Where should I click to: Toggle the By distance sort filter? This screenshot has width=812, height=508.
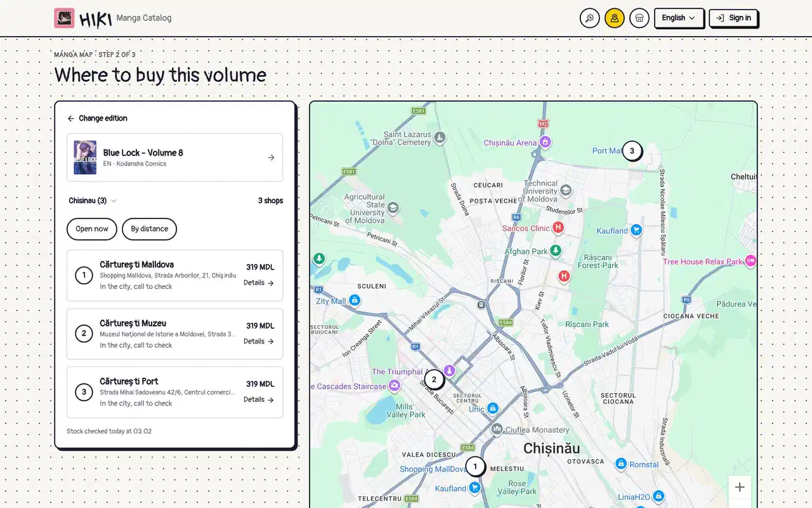pyautogui.click(x=149, y=229)
